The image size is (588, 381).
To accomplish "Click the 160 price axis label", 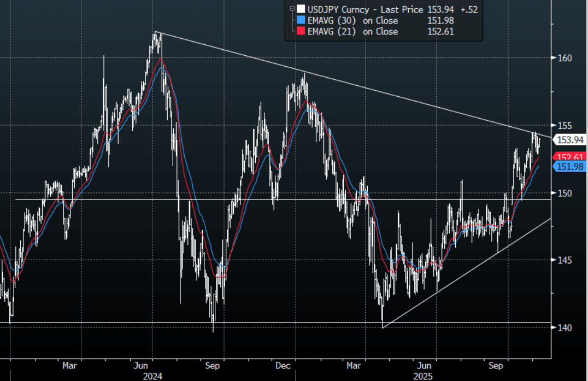I will [565, 58].
